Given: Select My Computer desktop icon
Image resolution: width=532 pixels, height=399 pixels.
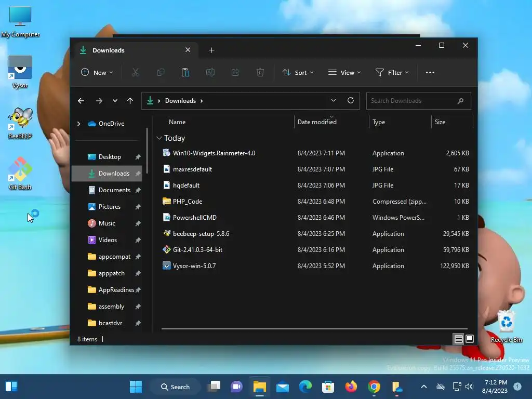Looking at the screenshot, I should tap(20, 22).
